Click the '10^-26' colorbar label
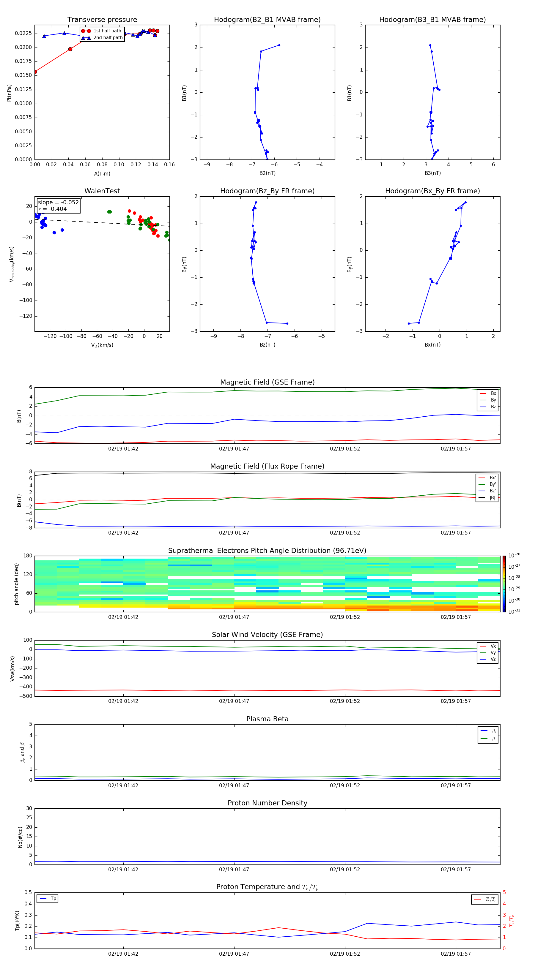This screenshot has width=535, height=980. tap(514, 555)
